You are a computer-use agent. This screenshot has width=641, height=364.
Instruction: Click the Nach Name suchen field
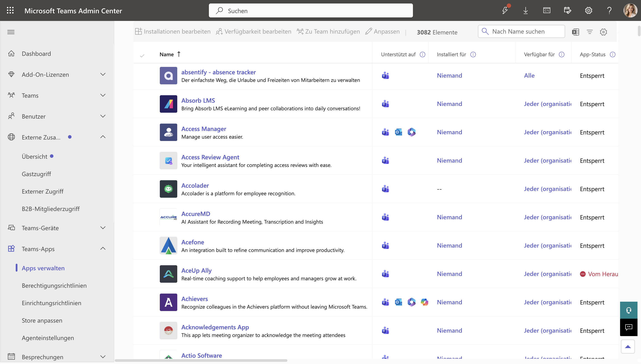[521, 32]
